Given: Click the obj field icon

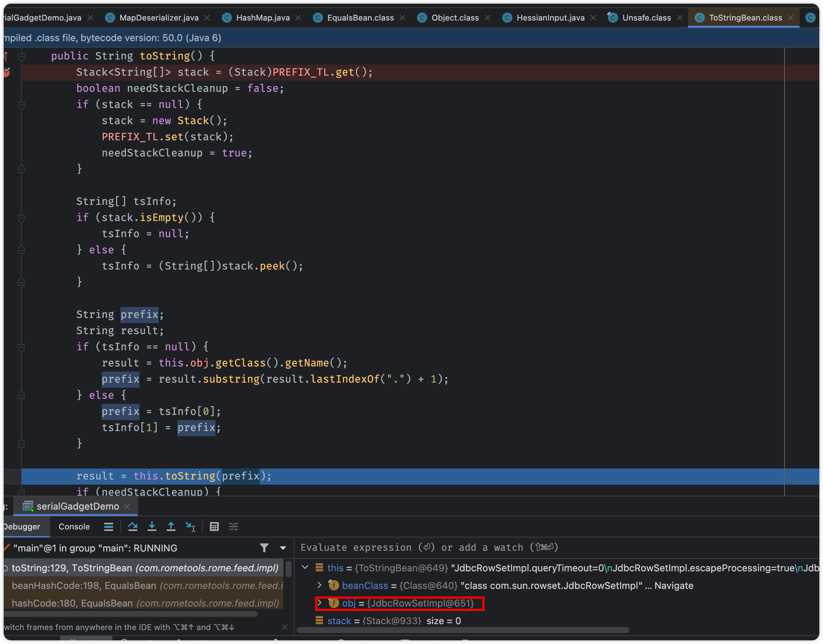Looking at the screenshot, I should point(334,603).
